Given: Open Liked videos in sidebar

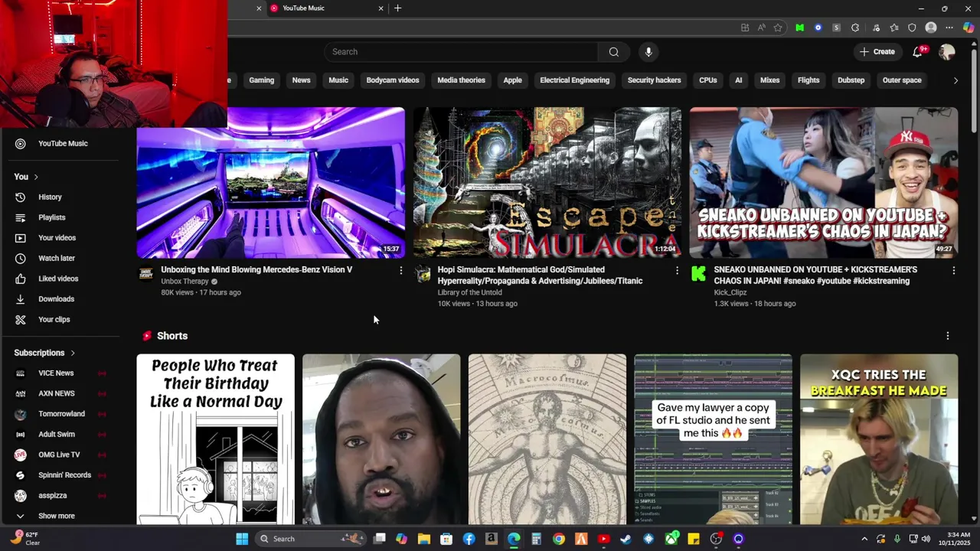Looking at the screenshot, I should coord(60,279).
